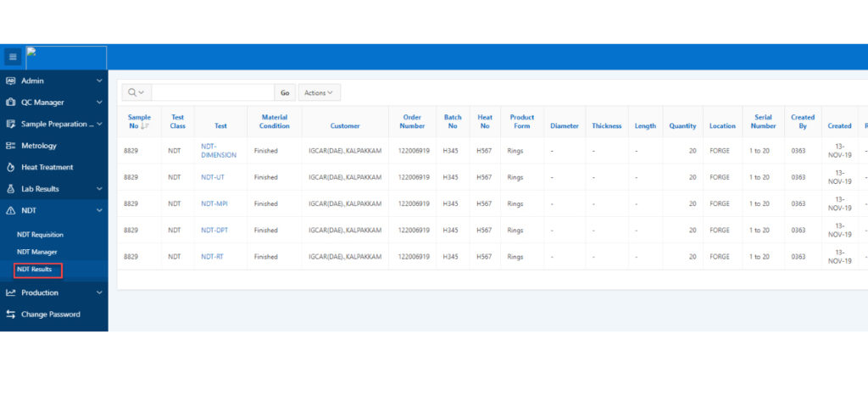Click the Go search button
The height and width of the screenshot is (406, 868).
(285, 92)
